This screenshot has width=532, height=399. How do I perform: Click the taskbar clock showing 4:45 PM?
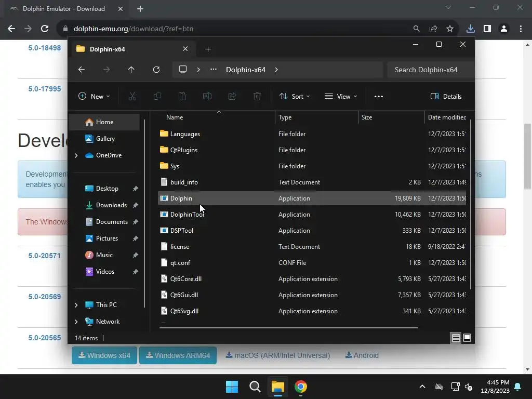pos(495,387)
